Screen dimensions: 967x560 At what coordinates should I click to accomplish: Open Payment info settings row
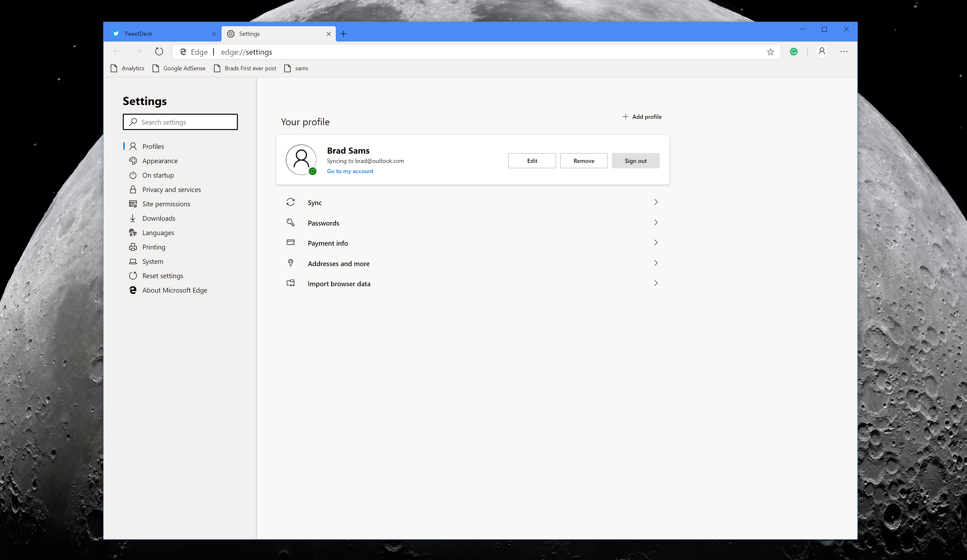click(x=472, y=243)
